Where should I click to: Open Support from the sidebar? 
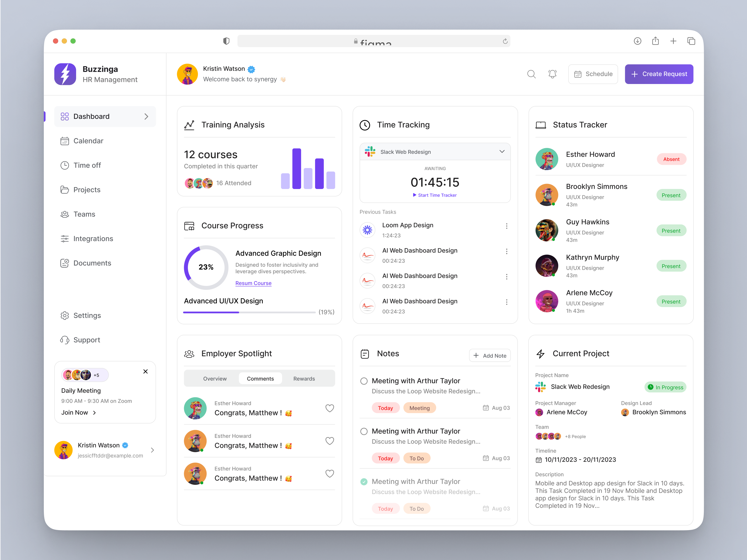86,340
